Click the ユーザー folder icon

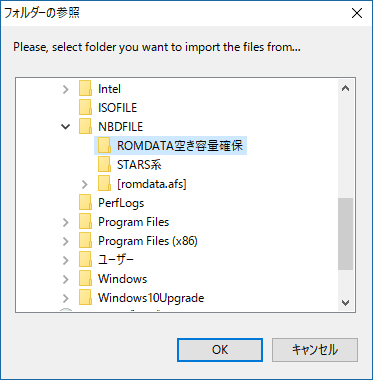click(85, 260)
